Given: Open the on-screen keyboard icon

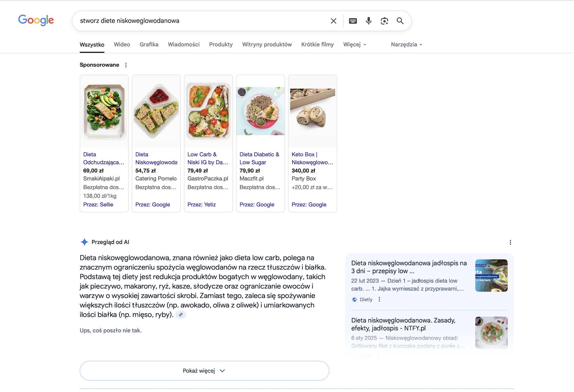Looking at the screenshot, I should click(x=353, y=21).
